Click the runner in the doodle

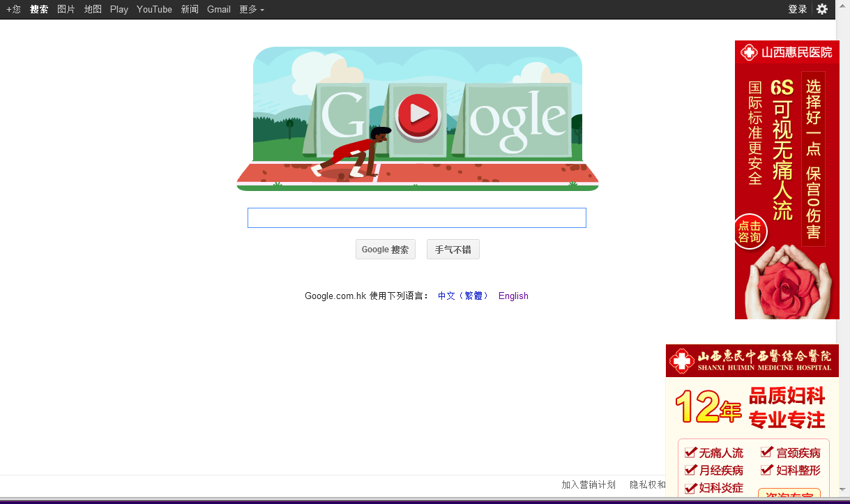[352, 152]
